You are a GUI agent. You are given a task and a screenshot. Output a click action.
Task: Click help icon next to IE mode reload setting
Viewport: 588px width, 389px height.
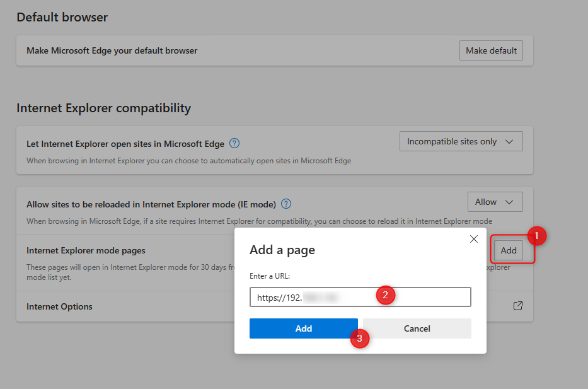(x=286, y=204)
